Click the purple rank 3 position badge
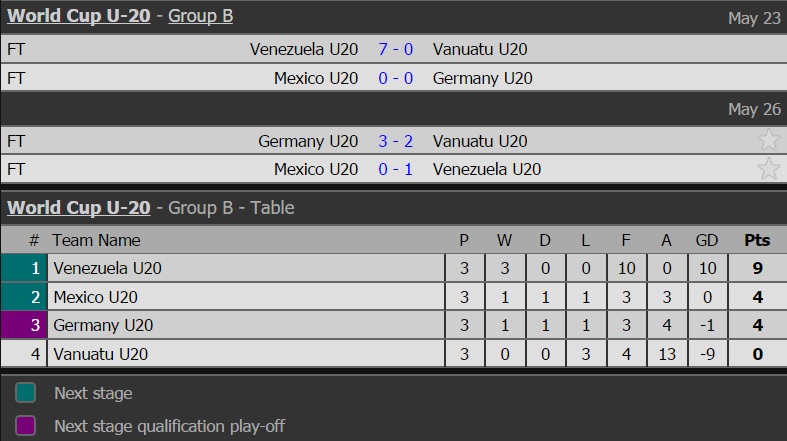The width and height of the screenshot is (787, 441). [x=24, y=325]
